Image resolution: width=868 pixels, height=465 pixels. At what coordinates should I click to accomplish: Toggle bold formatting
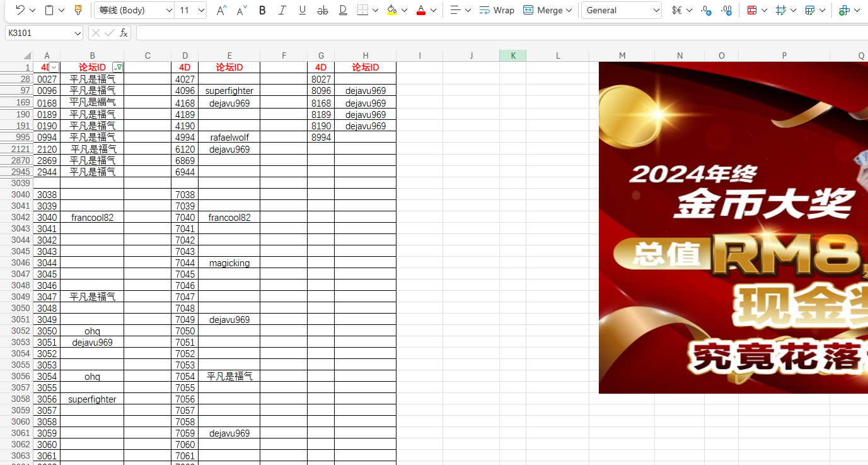click(262, 10)
